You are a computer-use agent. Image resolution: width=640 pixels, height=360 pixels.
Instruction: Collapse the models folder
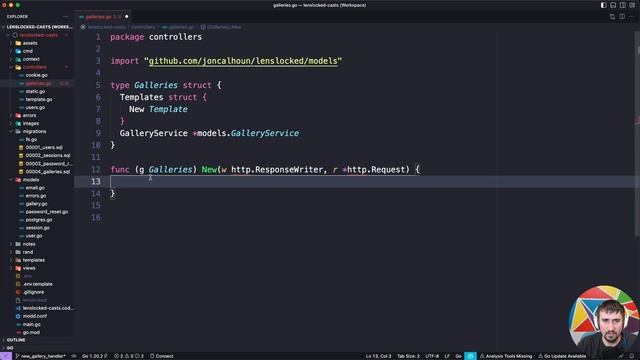pos(31,180)
